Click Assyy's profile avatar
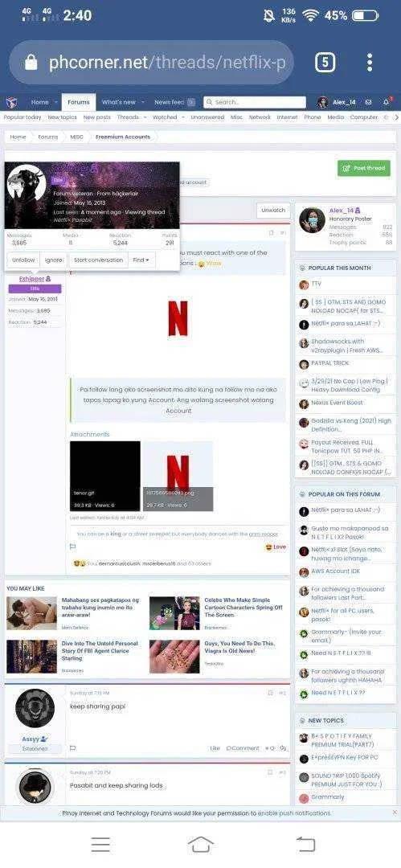Image resolution: width=401 pixels, height=868 pixels. (35, 708)
